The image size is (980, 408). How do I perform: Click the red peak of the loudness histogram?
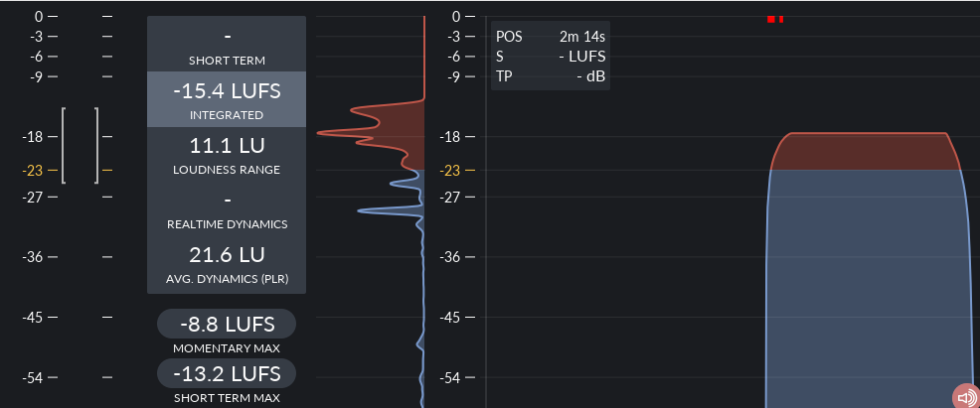coord(338,133)
